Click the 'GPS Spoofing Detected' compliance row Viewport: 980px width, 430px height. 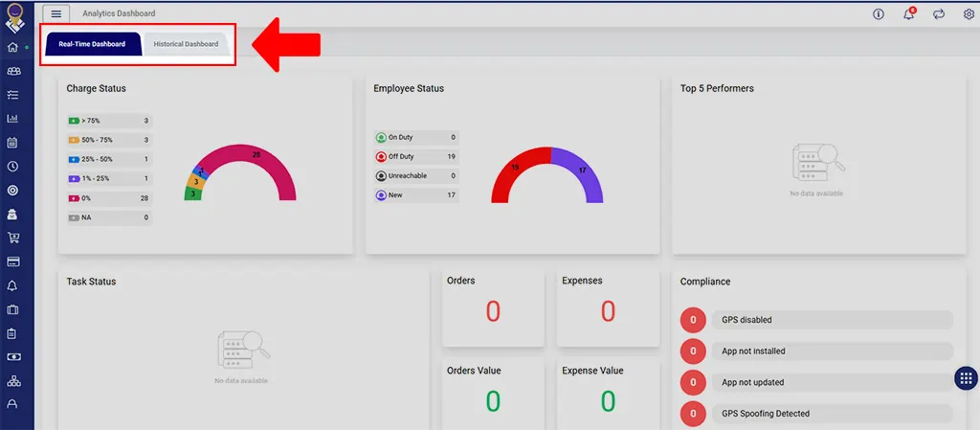point(833,414)
